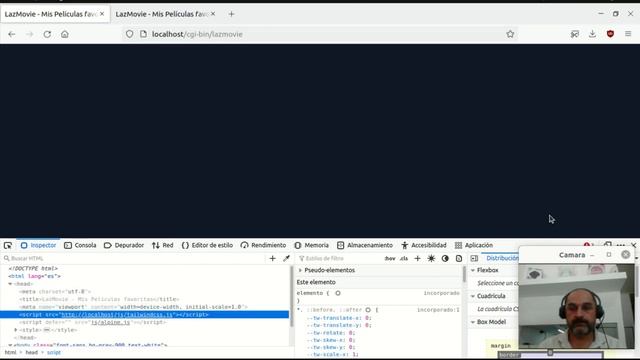Toggle print media simulation

459,258
